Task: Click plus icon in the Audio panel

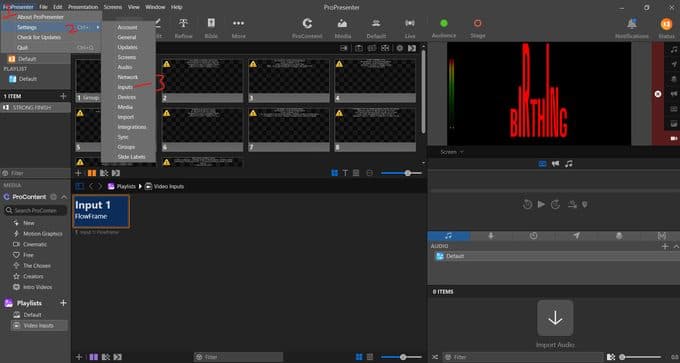Action: point(665,246)
